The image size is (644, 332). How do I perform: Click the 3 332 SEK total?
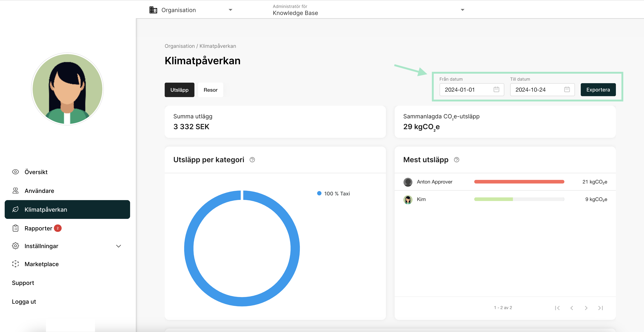[191, 127]
